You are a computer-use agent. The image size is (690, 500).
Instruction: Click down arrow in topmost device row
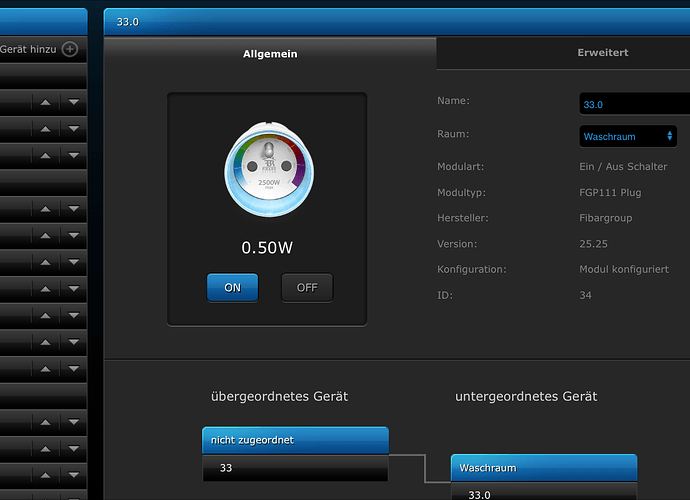pyautogui.click(x=74, y=101)
